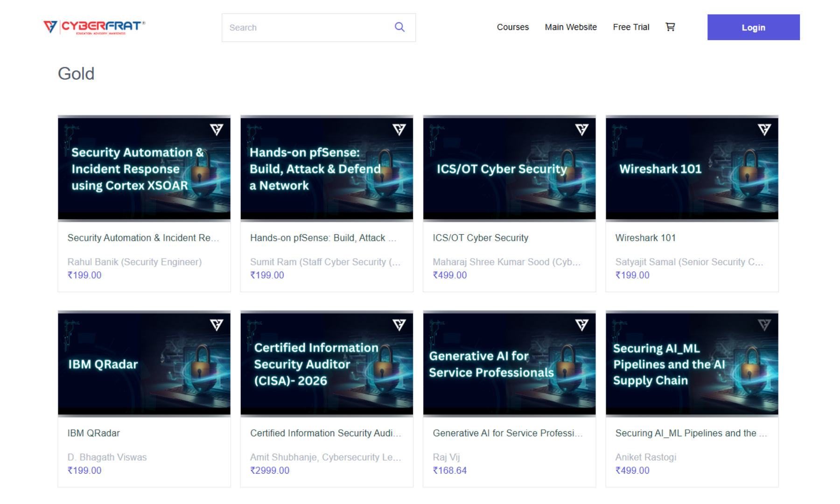Go to Main Website link

pyautogui.click(x=570, y=27)
